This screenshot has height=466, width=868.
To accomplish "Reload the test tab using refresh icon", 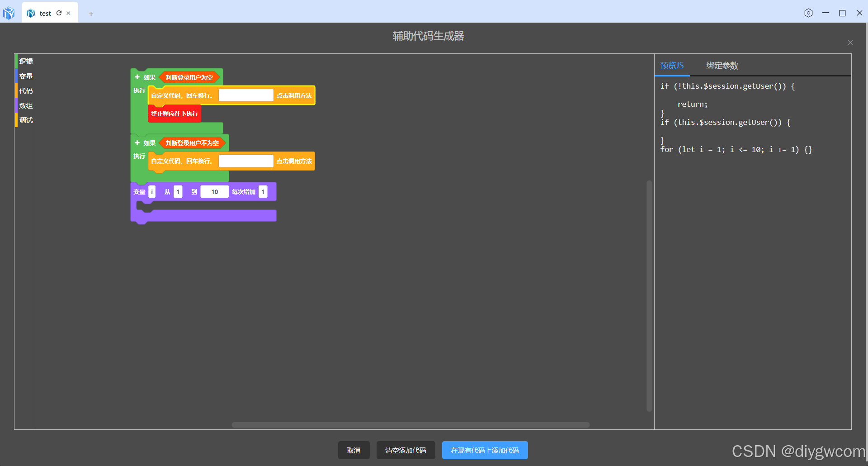I will (x=59, y=13).
